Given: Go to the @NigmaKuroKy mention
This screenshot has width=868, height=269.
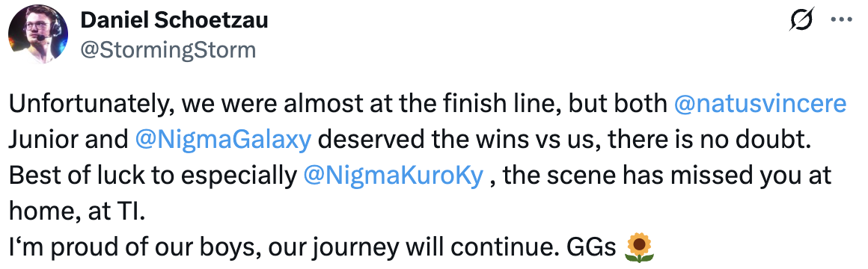Looking at the screenshot, I should (393, 176).
